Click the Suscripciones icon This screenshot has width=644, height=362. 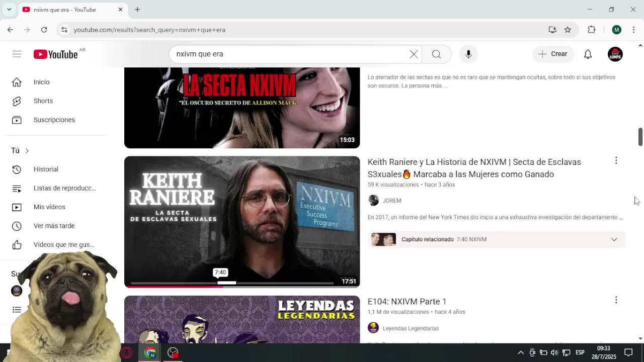tap(17, 120)
